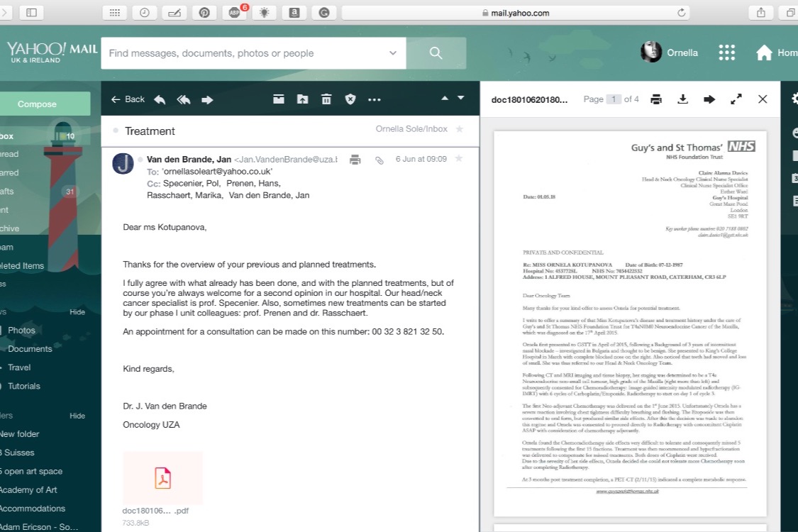Click the Reply All double-arrow icon

click(x=184, y=99)
